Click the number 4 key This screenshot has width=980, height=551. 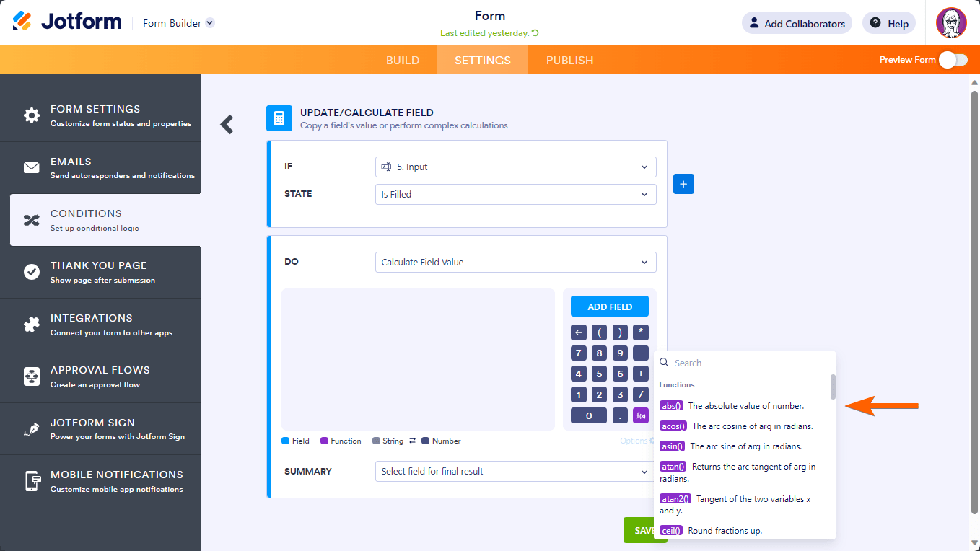pos(579,374)
